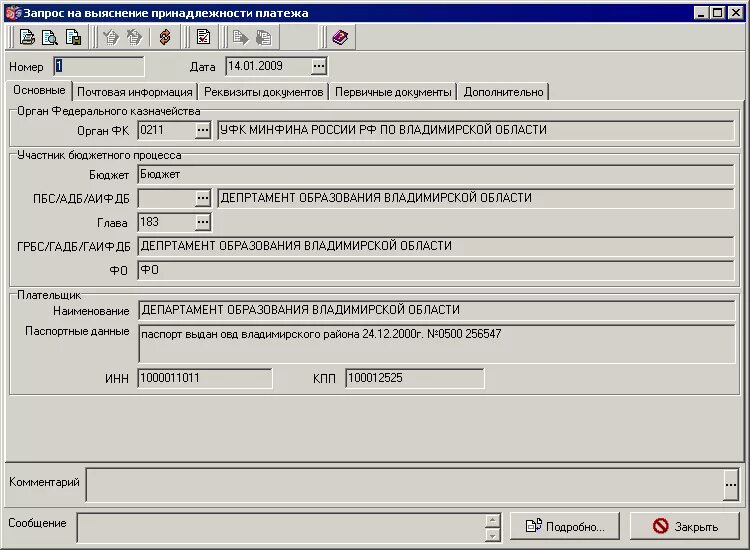Open the Комментарий ellipsis button
Image resolution: width=750 pixels, height=550 pixels.
[x=731, y=485]
